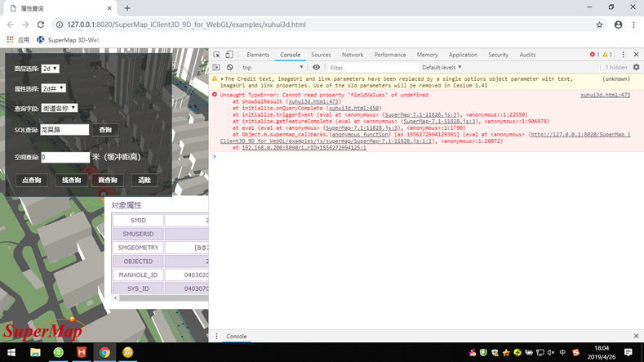Open the xuhui3d.html:473 source link on right
This screenshot has height=362, width=644.
[605, 95]
